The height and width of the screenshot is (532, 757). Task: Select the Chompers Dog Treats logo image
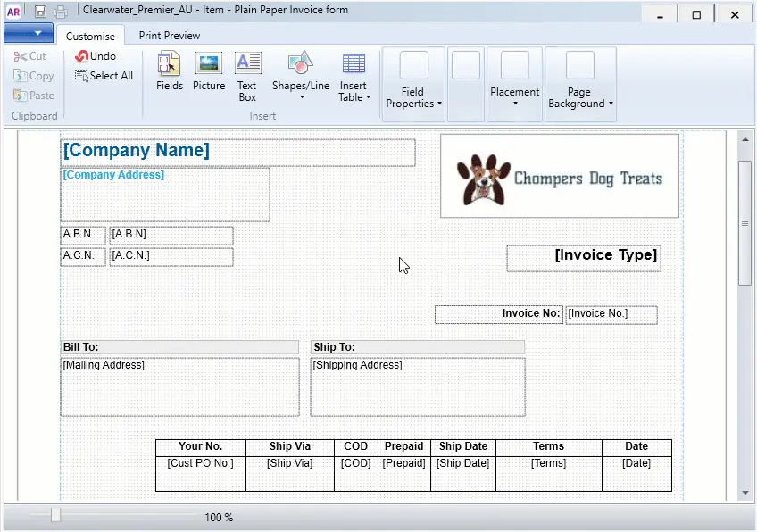(x=560, y=176)
